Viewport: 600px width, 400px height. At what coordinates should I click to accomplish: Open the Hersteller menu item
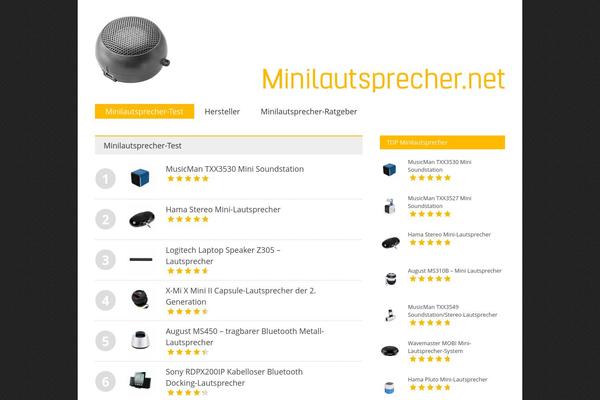coord(222,111)
